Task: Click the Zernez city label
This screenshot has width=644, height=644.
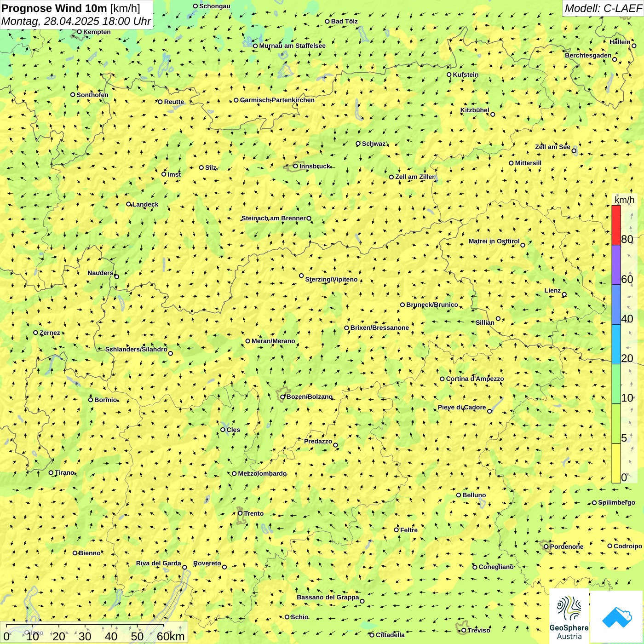Action: tap(50, 333)
